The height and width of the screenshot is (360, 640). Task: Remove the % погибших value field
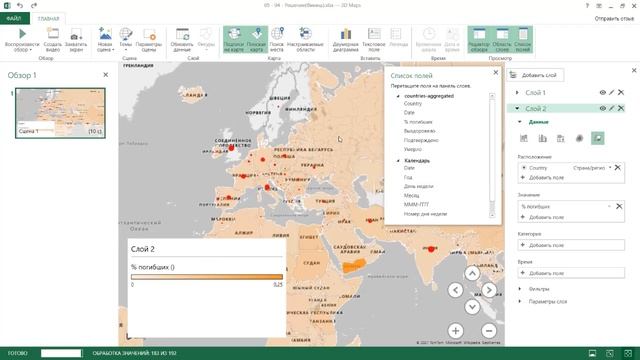coord(619,207)
